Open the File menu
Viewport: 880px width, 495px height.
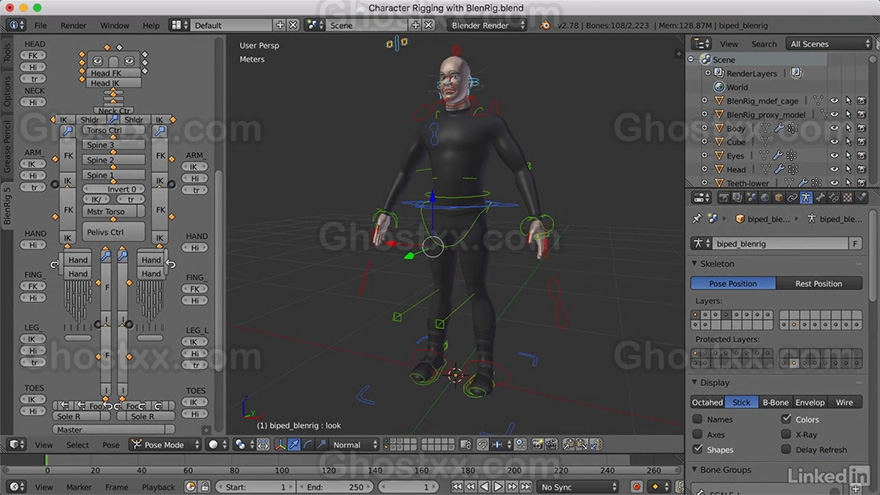coord(40,25)
